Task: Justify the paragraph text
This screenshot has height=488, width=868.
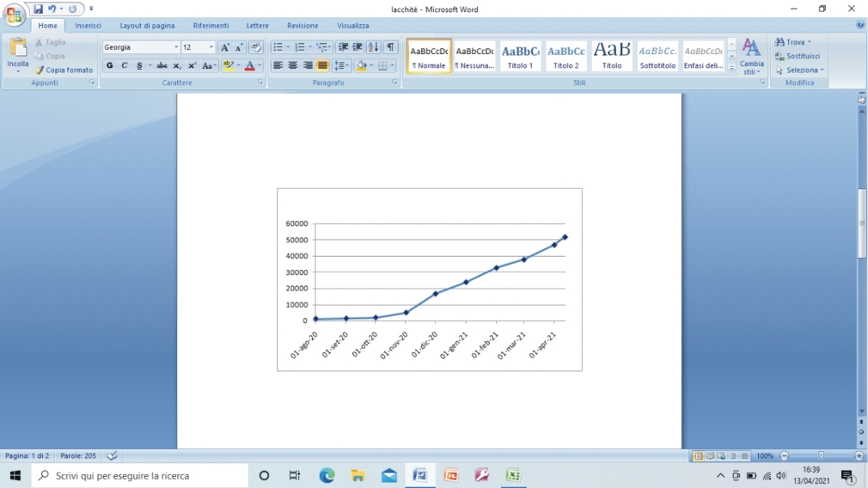Action: 322,66
